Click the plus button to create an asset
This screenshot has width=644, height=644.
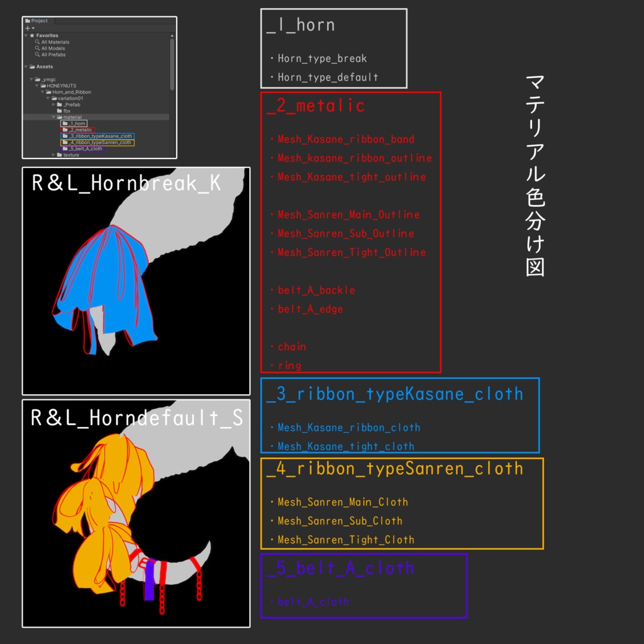pyautogui.click(x=27, y=28)
